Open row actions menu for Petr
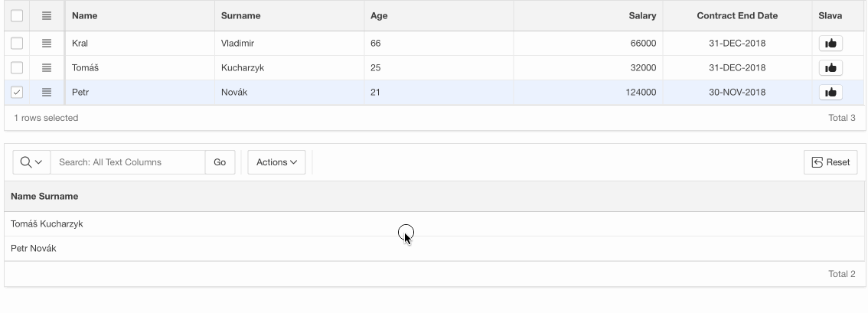This screenshot has height=313, width=868. [46, 93]
